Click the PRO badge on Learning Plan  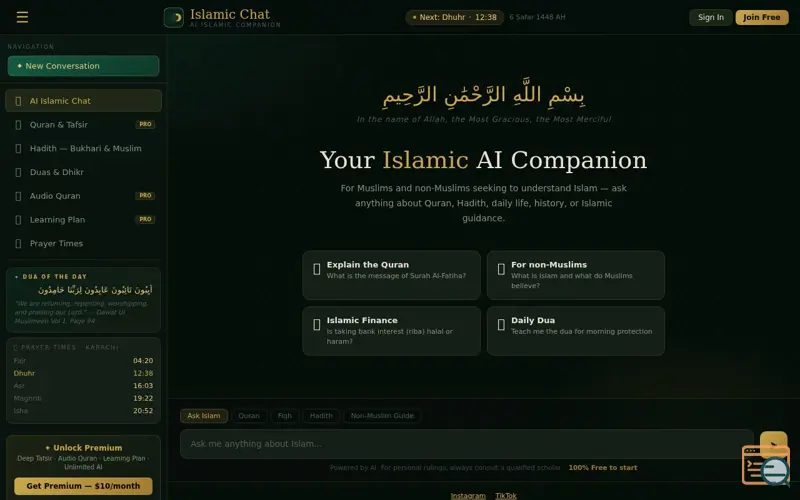tap(145, 219)
